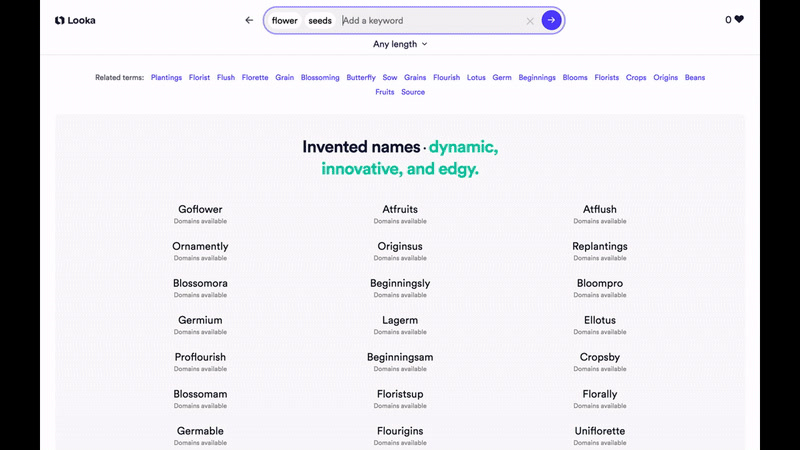
Task: Select the related term Flourish
Action: pyautogui.click(x=446, y=78)
